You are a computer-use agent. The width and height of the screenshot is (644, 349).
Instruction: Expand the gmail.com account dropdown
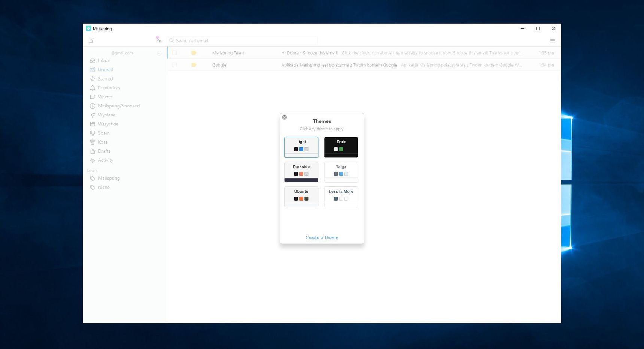coord(159,53)
